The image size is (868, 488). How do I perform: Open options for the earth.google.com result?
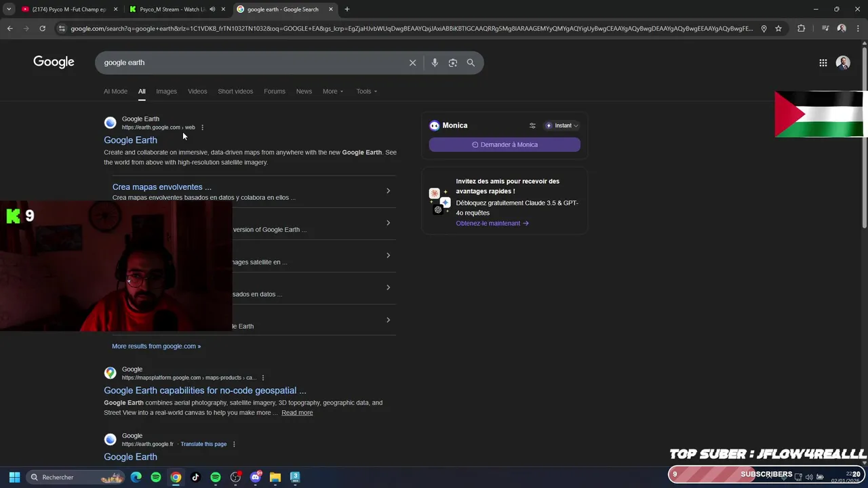tap(202, 127)
